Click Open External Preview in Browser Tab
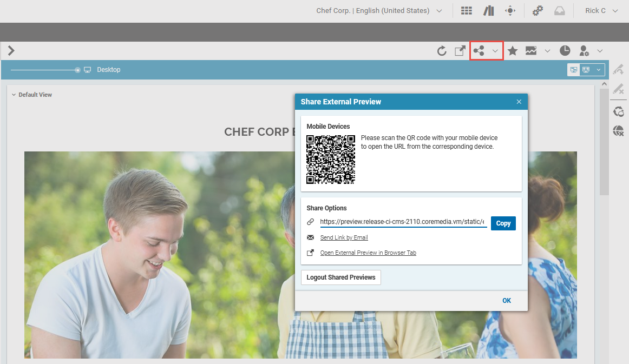The width and height of the screenshot is (629, 364). (368, 253)
